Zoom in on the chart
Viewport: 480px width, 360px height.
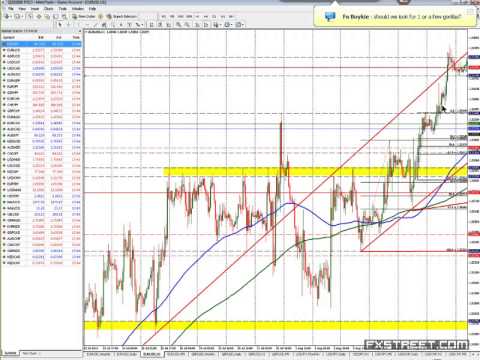click(179, 25)
